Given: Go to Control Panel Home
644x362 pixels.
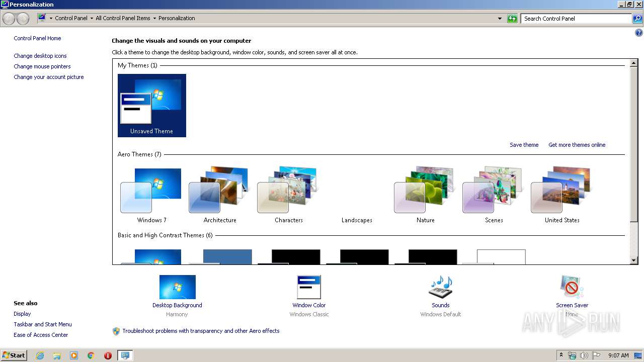Looking at the screenshot, I should click(x=37, y=38).
